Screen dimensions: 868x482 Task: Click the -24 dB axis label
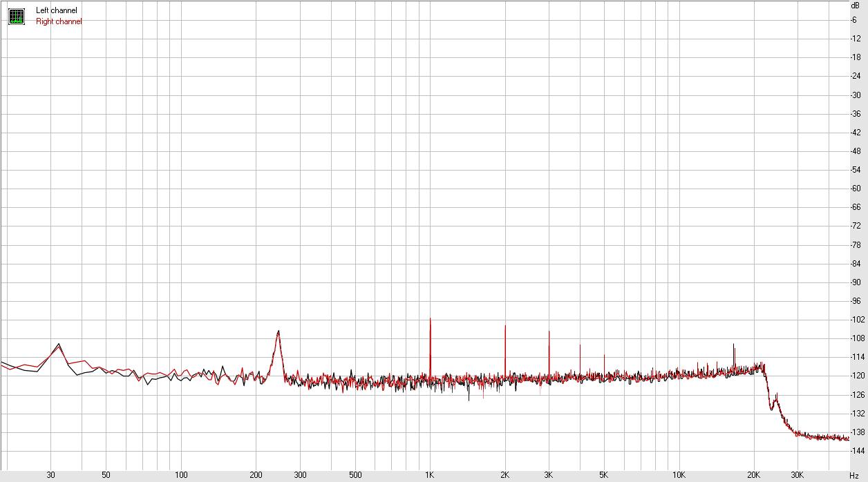tap(855, 76)
